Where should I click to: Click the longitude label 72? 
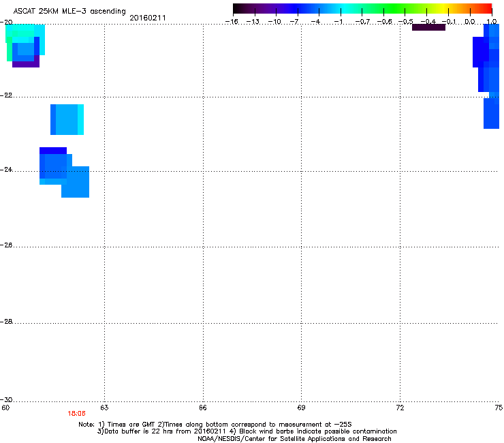(x=400, y=408)
